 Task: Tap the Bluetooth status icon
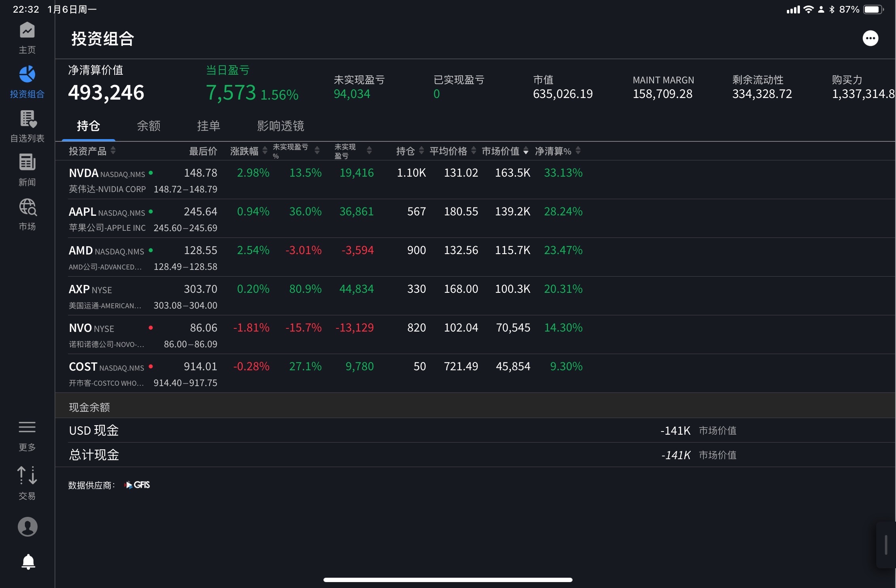point(832,9)
